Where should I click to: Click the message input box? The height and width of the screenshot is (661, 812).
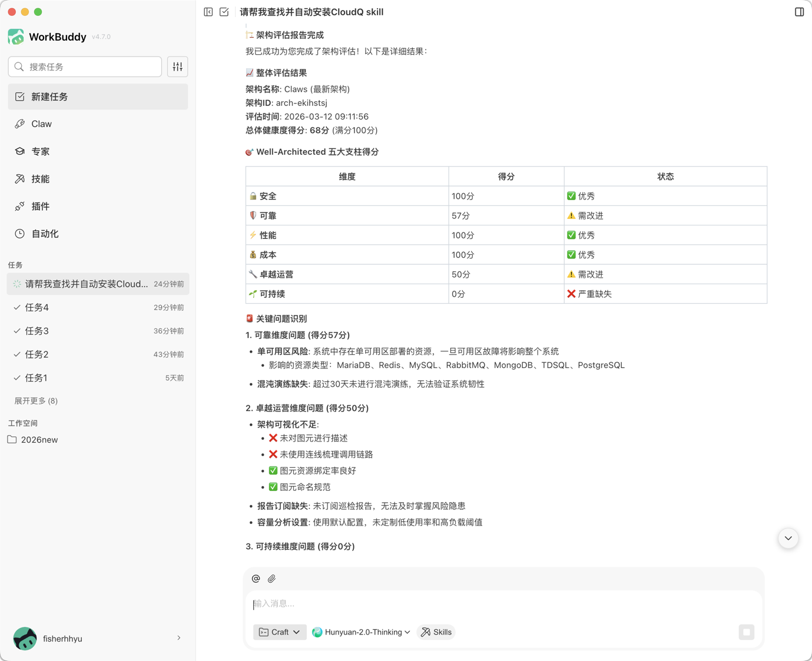[x=504, y=604]
